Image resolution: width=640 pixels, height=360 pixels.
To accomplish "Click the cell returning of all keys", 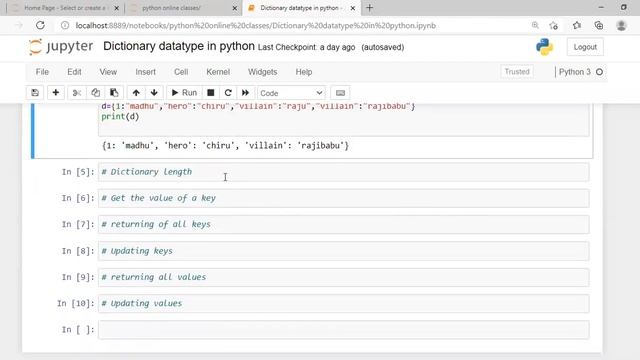I will click(x=344, y=224).
